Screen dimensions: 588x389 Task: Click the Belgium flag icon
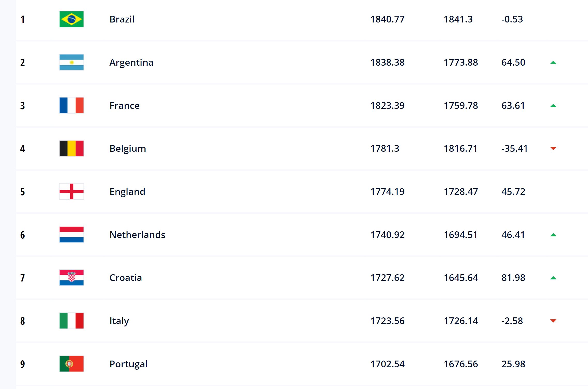pos(71,148)
